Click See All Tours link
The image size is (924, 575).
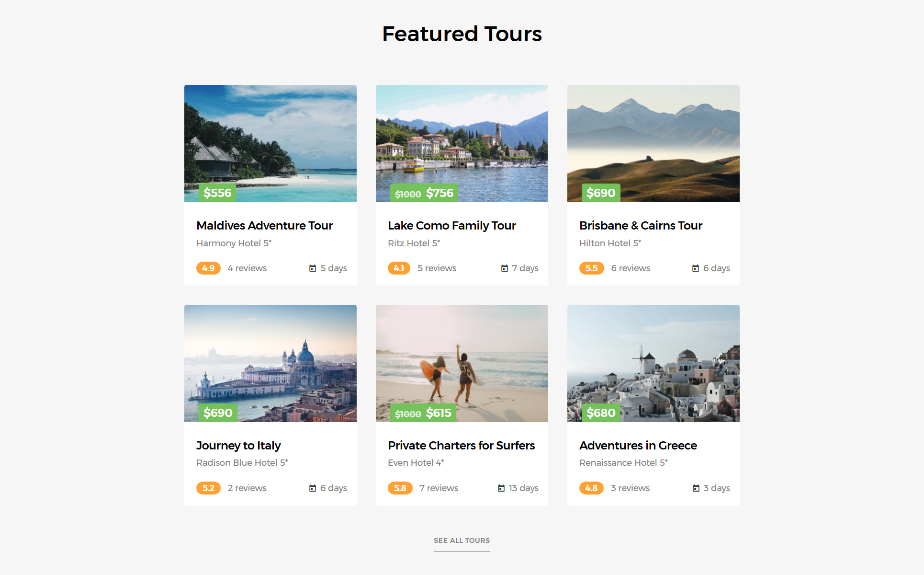462,540
